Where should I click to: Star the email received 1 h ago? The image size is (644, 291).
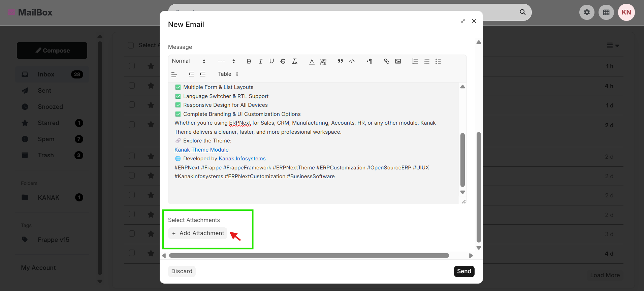[x=151, y=66]
